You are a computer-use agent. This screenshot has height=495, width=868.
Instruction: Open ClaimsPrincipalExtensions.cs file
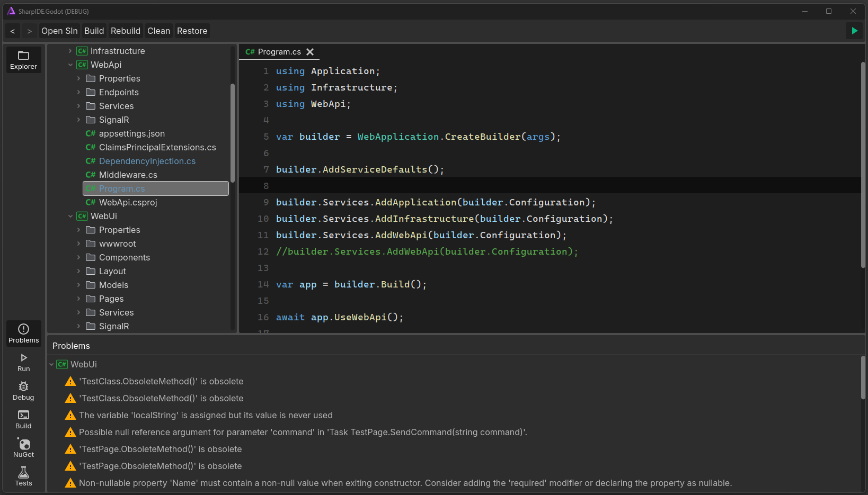coord(157,147)
